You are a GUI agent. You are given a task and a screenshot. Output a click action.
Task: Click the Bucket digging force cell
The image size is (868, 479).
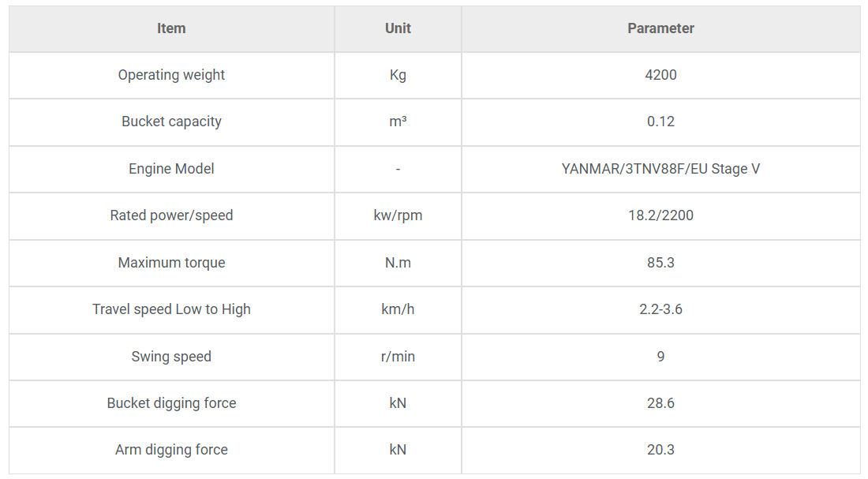(171, 403)
